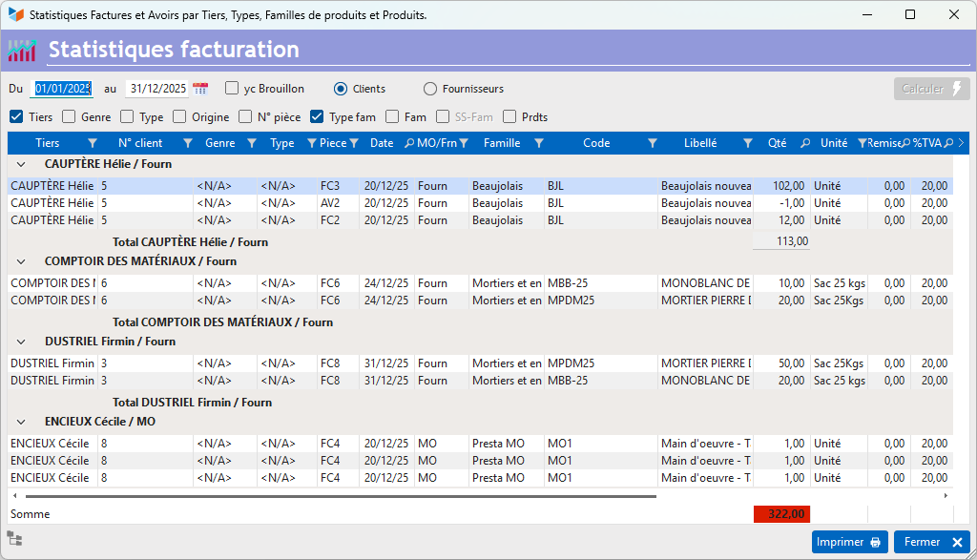Viewport: 977px width, 560px height.
Task: Enable the yc Brouillon checkbox
Action: 232,89
